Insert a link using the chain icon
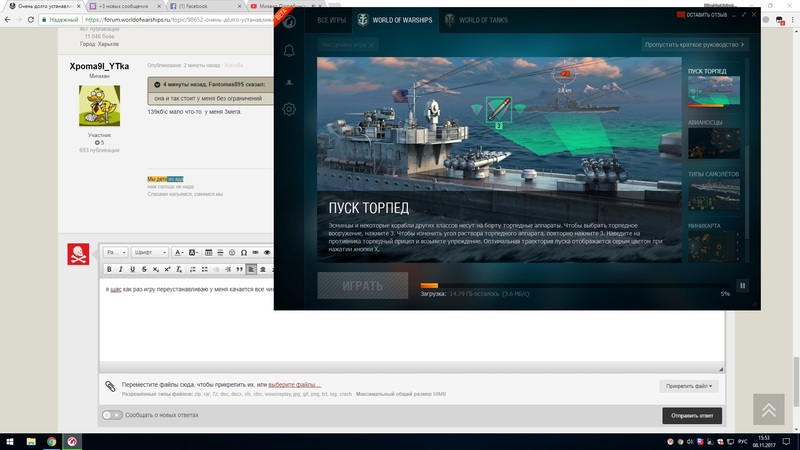The width and height of the screenshot is (800, 450). coord(256,253)
